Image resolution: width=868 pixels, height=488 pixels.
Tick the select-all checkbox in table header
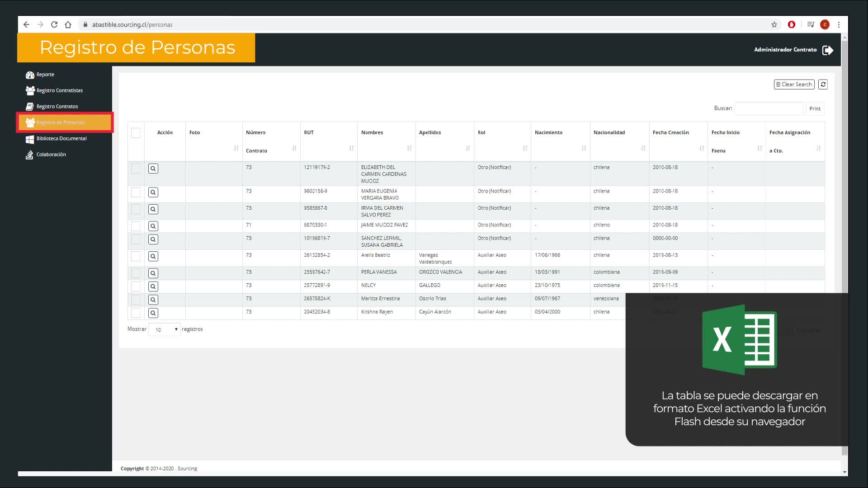tap(136, 133)
